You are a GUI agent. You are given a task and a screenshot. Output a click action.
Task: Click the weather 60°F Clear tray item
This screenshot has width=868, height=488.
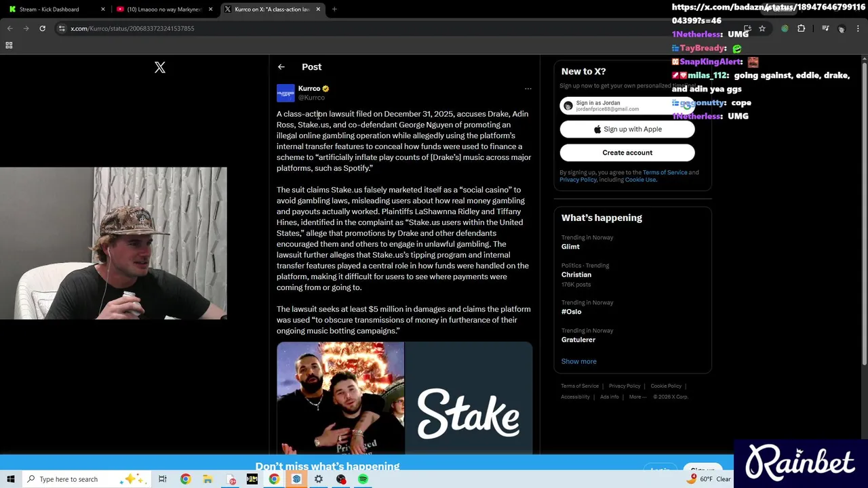(708, 479)
